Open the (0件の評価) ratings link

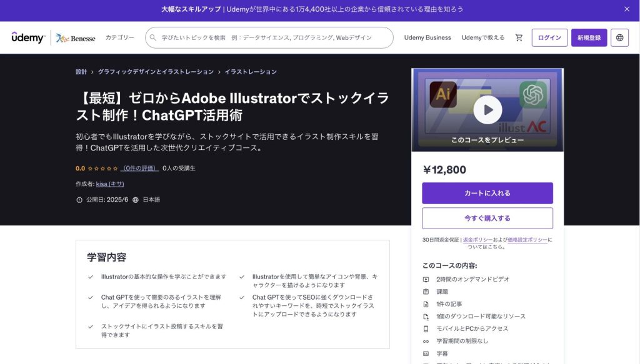click(139, 169)
